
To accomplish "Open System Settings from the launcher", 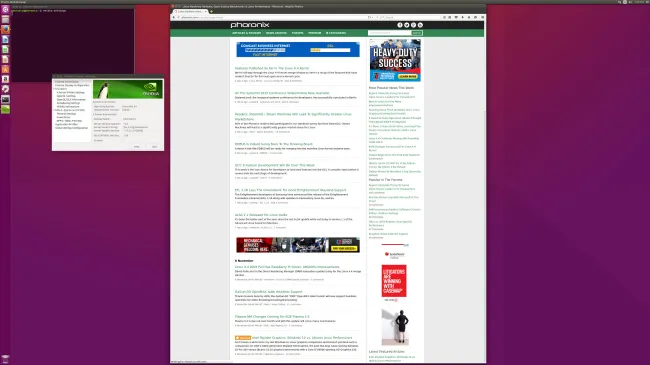I will pyautogui.click(x=5, y=89).
